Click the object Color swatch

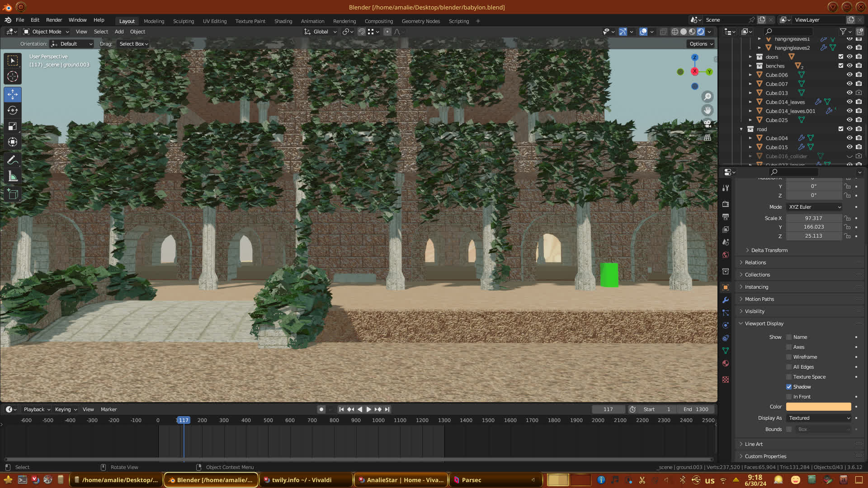click(818, 407)
